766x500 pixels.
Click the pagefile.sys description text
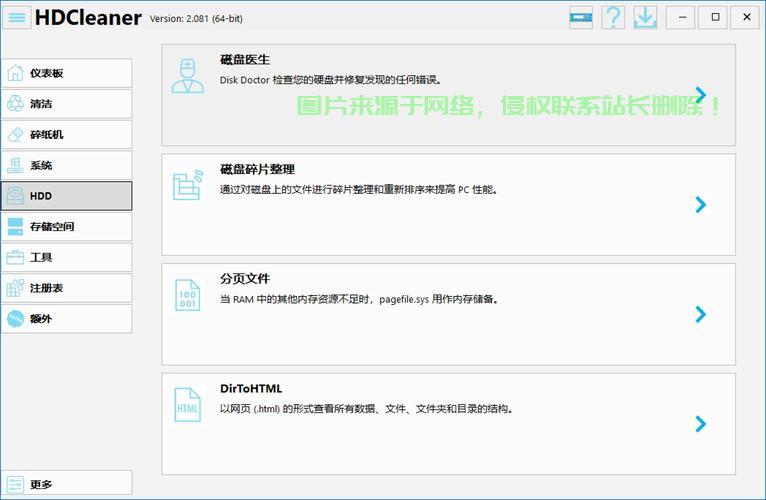[360, 299]
